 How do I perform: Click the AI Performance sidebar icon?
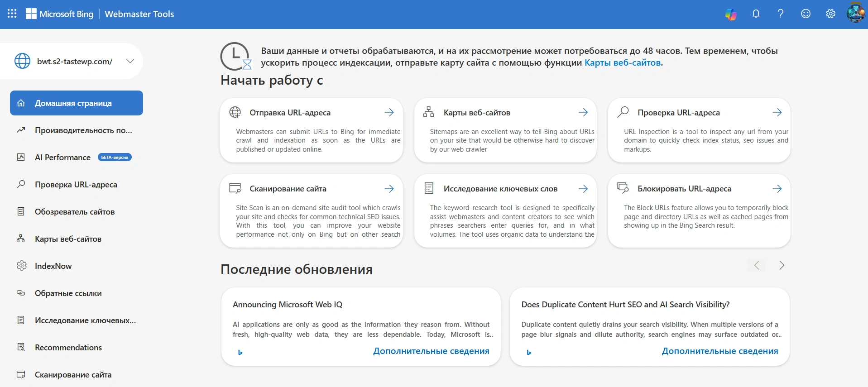click(21, 157)
